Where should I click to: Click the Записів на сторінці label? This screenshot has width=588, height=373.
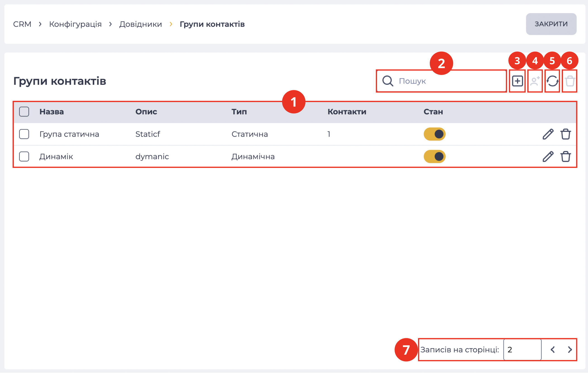click(x=459, y=349)
